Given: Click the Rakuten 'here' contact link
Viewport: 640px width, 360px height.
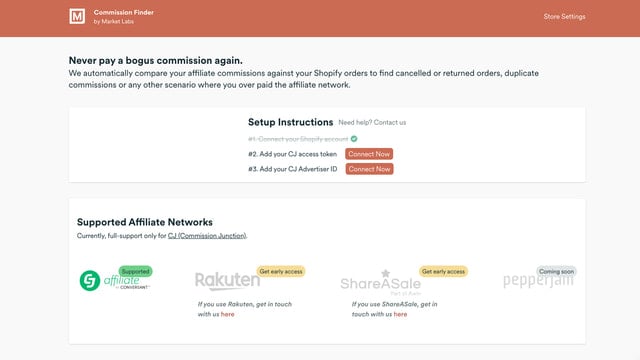Looking at the screenshot, I should (x=227, y=314).
